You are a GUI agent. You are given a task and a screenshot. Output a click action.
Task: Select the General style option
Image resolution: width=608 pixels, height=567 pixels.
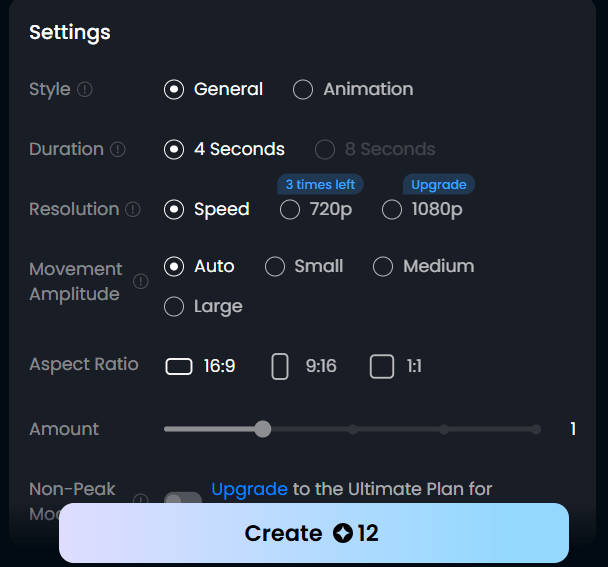(x=174, y=90)
